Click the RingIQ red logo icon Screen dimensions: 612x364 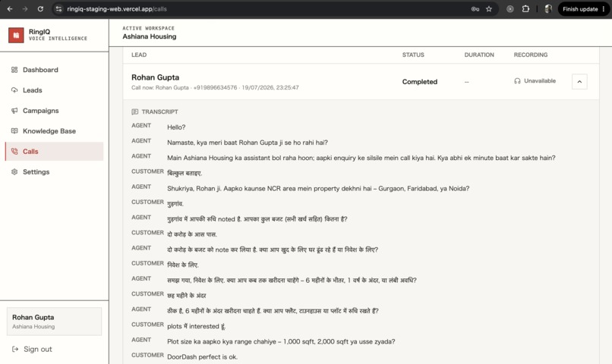point(16,35)
